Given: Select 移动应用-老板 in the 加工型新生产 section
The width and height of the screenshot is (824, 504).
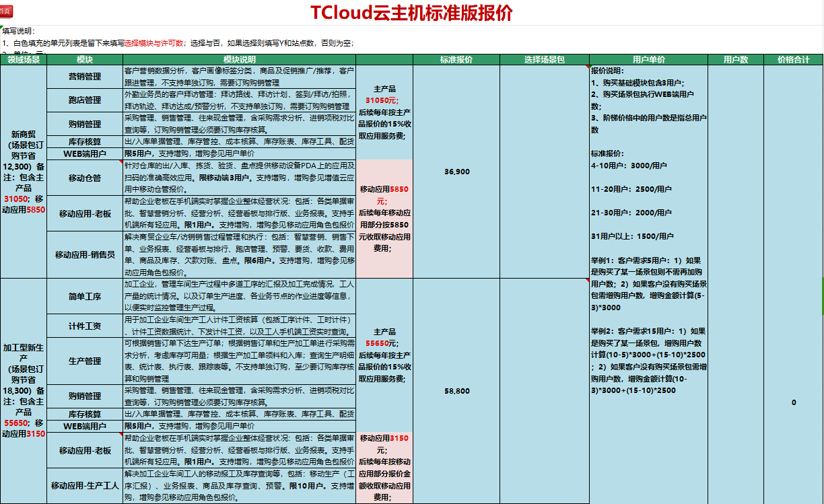Looking at the screenshot, I should [x=85, y=450].
